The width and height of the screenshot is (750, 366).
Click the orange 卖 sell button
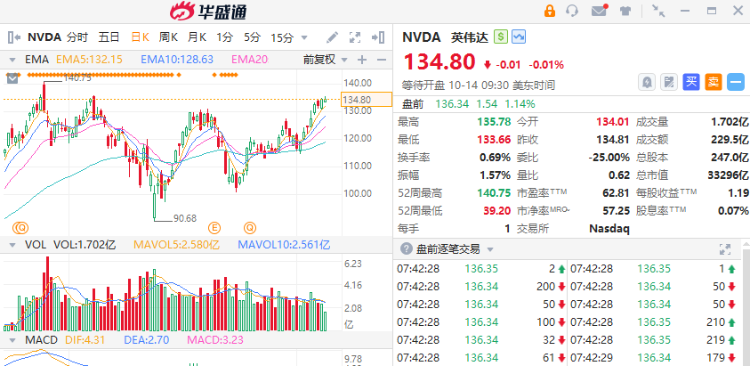click(713, 82)
